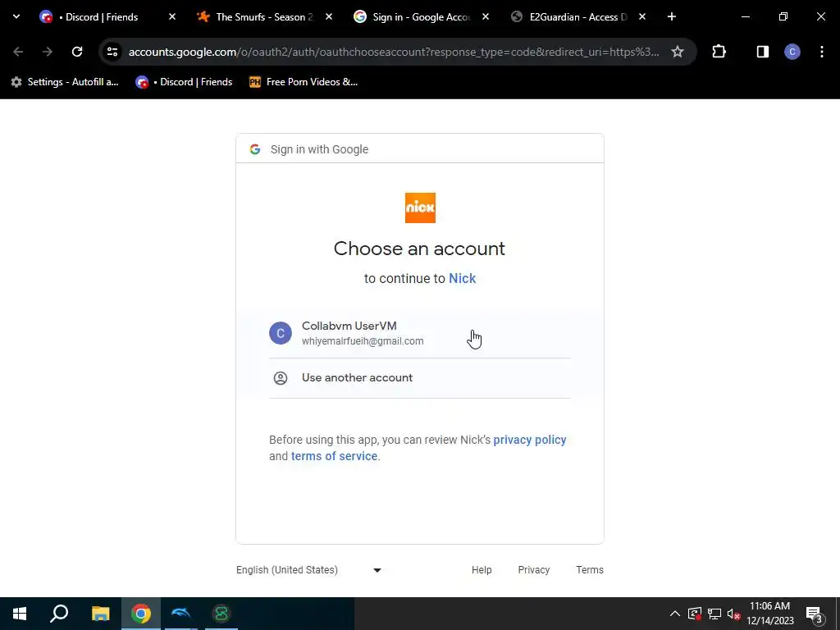Open Settings - Autofill bookmark
This screenshot has width=840, height=630.
[x=65, y=82]
